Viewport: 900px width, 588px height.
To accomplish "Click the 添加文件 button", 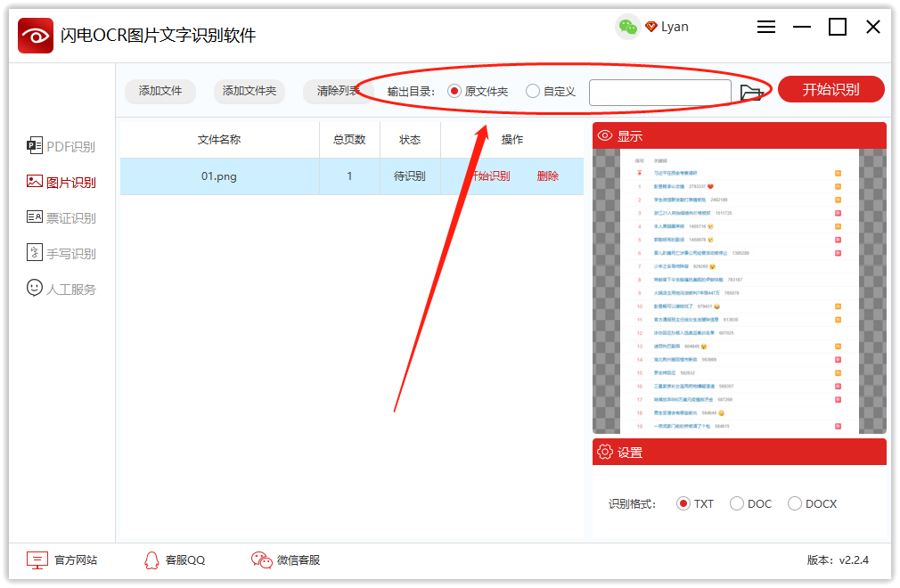I will (160, 91).
